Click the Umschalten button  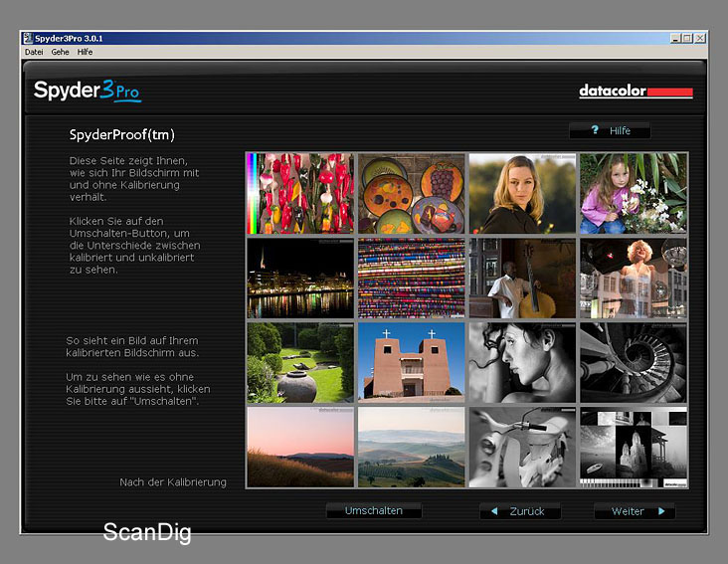click(x=374, y=510)
